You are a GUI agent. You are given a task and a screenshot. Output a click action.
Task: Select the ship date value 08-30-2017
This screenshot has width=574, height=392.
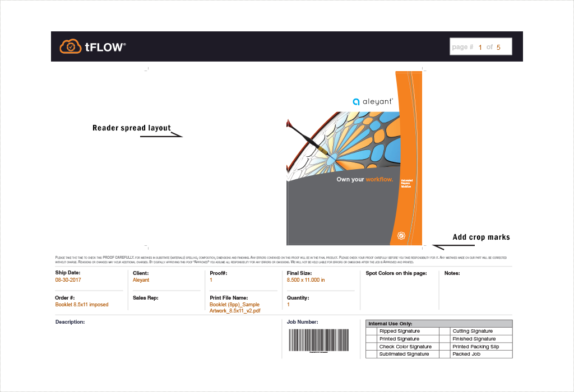(x=68, y=280)
